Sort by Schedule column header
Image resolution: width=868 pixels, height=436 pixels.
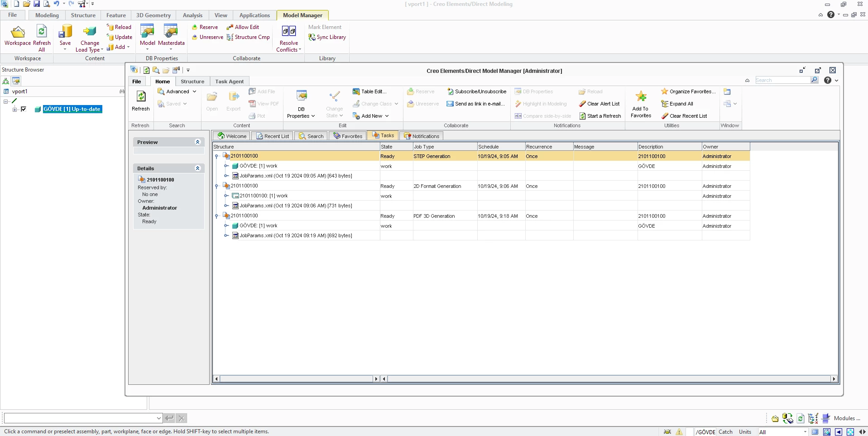pyautogui.click(x=501, y=147)
